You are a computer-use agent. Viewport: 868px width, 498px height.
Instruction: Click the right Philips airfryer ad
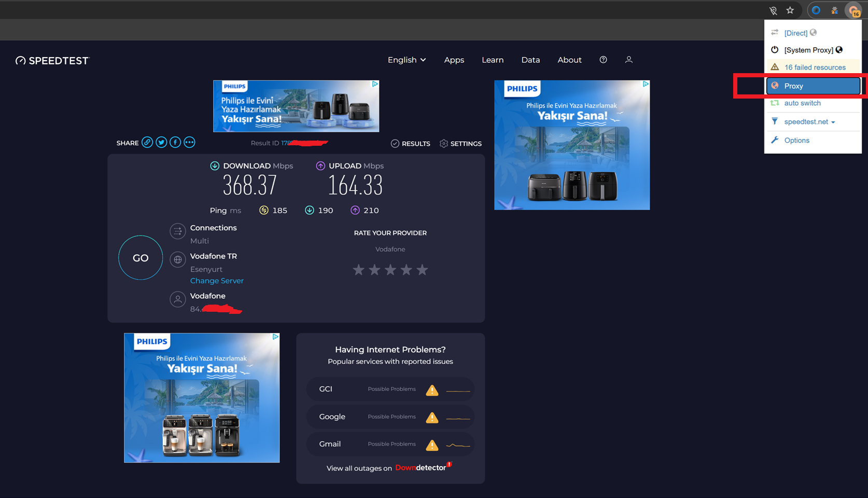[572, 145]
